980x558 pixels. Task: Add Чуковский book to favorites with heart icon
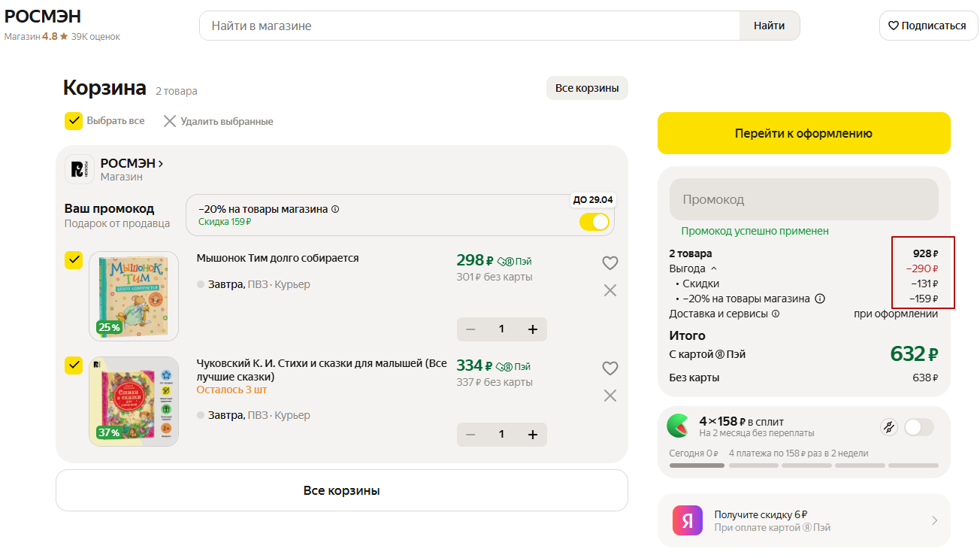[x=610, y=368]
